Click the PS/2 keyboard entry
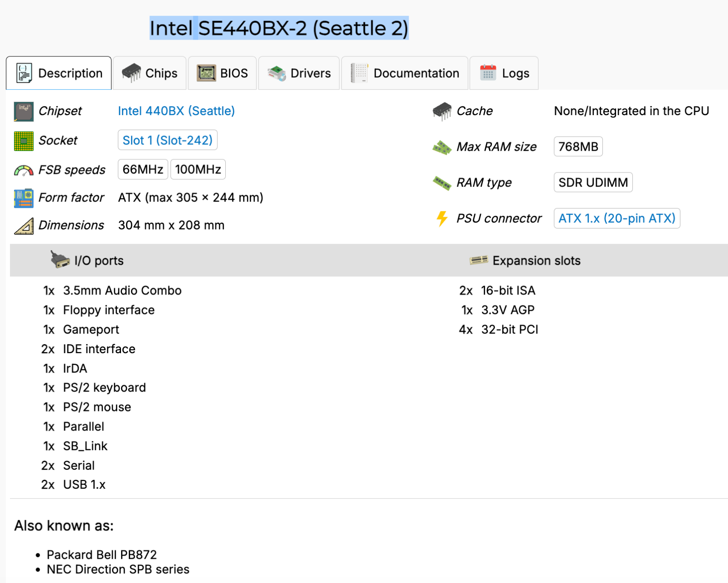This screenshot has height=583, width=728. (x=104, y=388)
